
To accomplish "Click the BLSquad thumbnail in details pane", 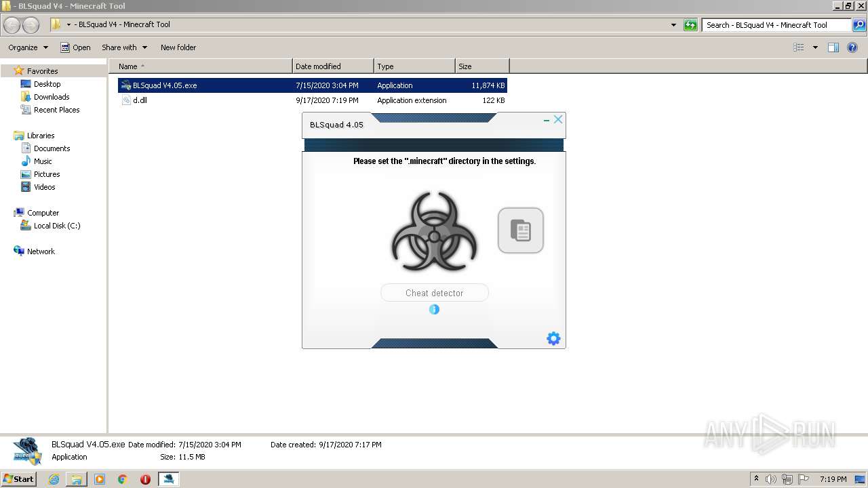I will pyautogui.click(x=27, y=451).
